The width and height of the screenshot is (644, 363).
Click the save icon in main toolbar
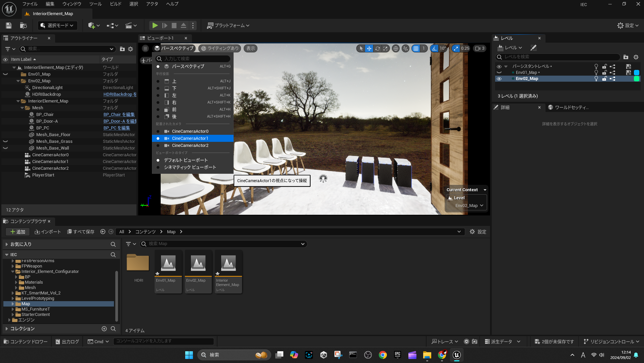coord(9,26)
